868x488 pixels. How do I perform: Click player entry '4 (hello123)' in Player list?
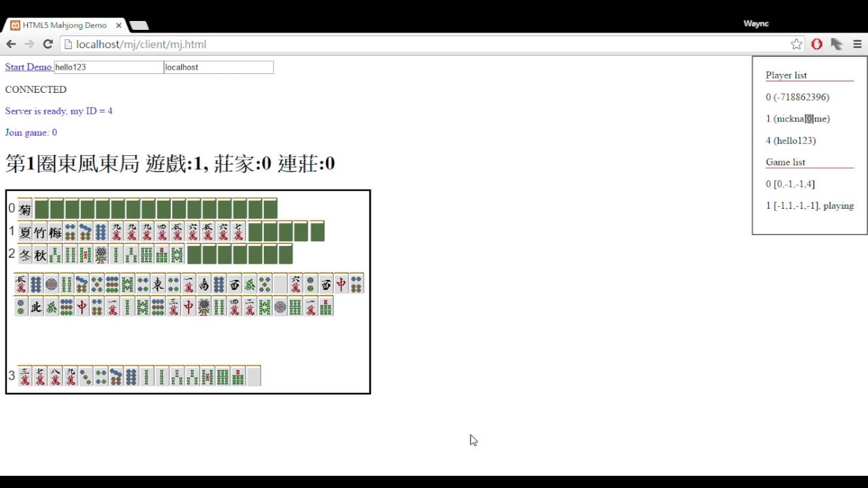click(x=791, y=140)
